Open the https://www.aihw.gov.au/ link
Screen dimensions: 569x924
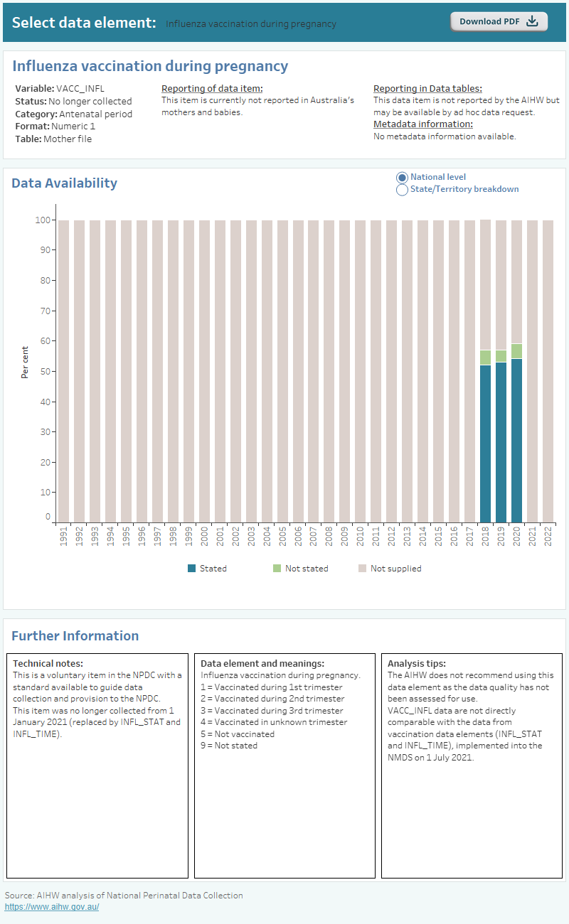click(x=50, y=906)
